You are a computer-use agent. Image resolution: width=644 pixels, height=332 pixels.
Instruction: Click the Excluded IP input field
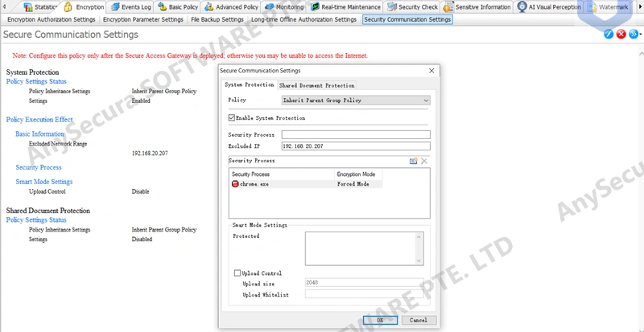(x=356, y=146)
